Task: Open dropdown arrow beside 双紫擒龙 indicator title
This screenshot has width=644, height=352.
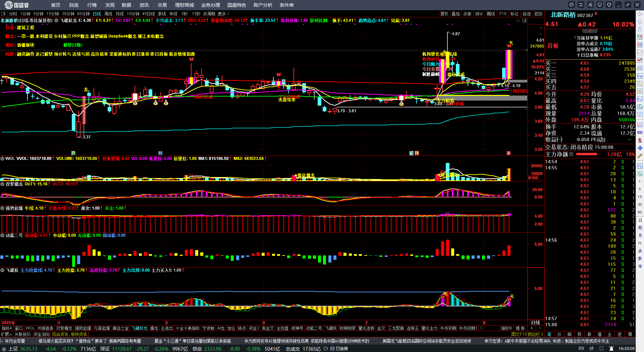Action: coord(2,184)
